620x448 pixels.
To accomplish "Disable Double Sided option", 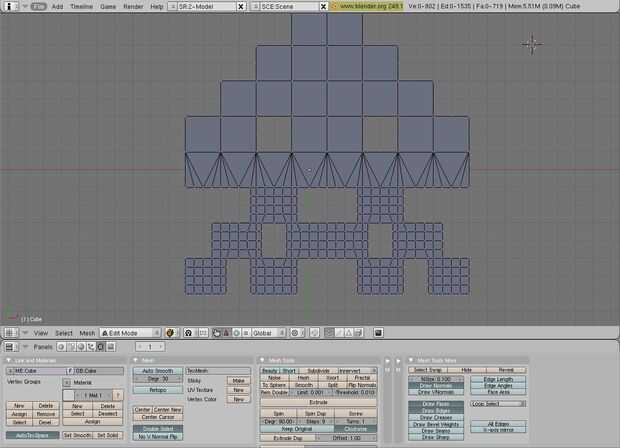I will (158, 429).
